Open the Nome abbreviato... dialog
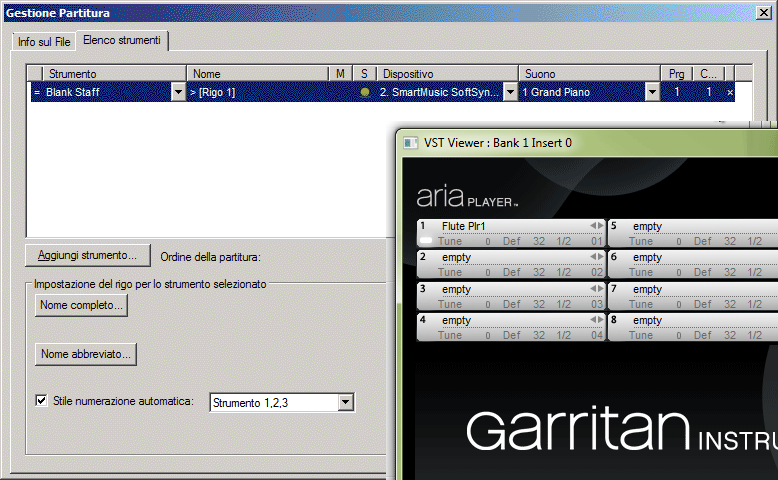Image resolution: width=778 pixels, height=480 pixels. point(86,354)
